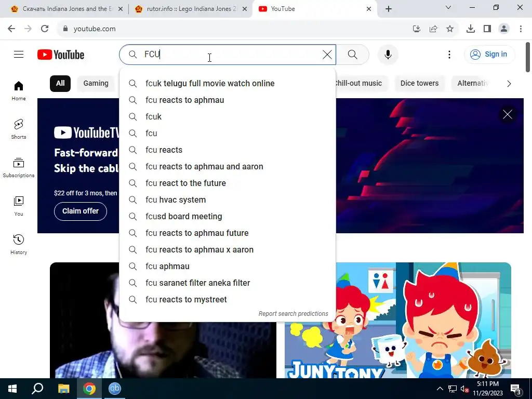Click the address bar URL
The height and width of the screenshot is (399, 532).
click(95, 29)
